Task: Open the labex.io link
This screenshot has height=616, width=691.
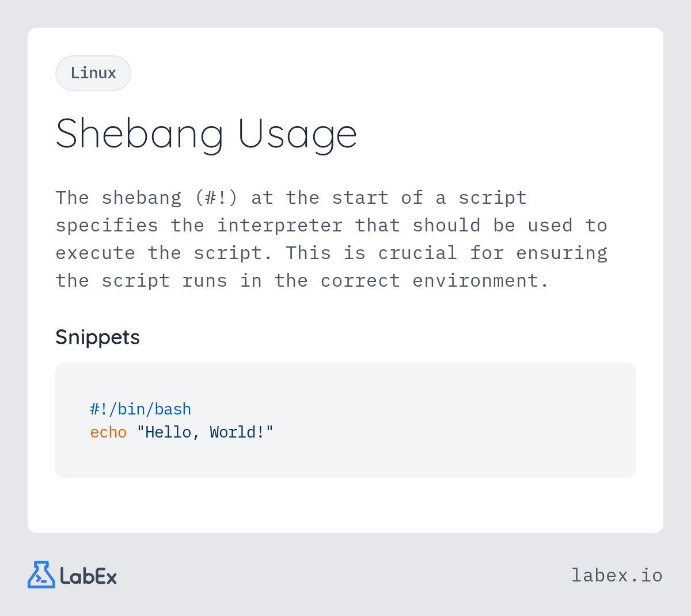Action: click(617, 575)
